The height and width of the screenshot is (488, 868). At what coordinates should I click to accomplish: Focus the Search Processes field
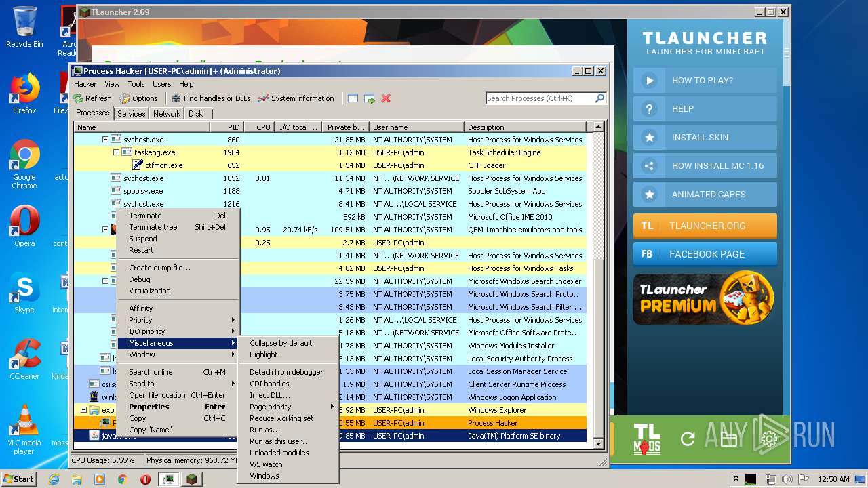coord(540,98)
